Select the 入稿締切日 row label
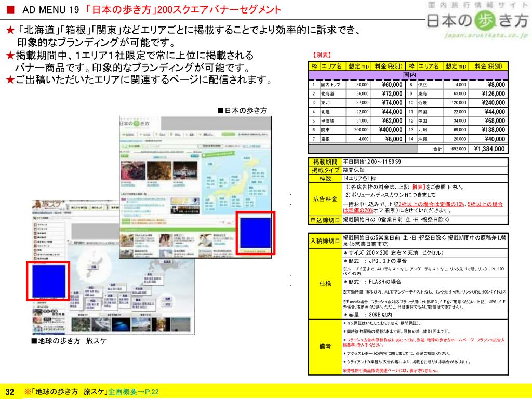 [x=325, y=241]
